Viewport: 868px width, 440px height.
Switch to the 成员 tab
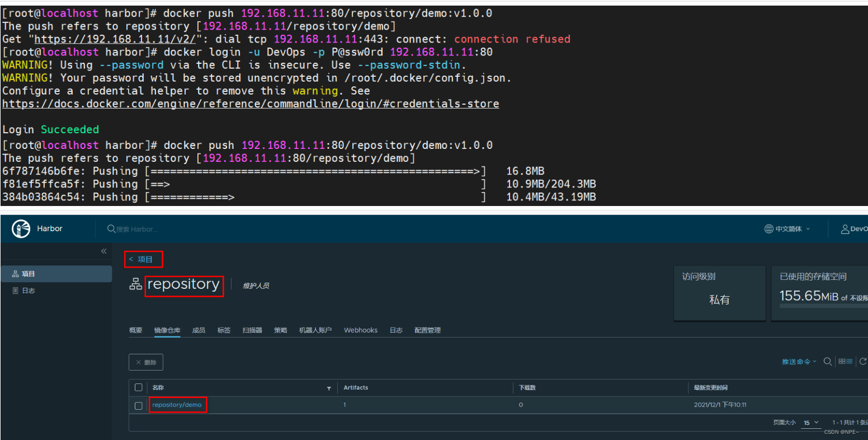(199, 330)
